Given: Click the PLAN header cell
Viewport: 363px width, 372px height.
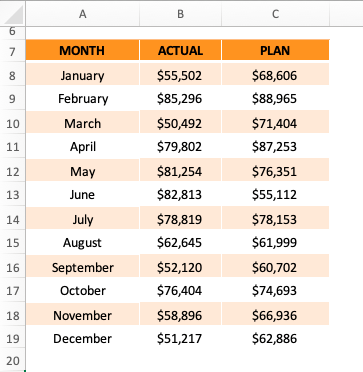Looking at the screenshot, I should (275, 50).
